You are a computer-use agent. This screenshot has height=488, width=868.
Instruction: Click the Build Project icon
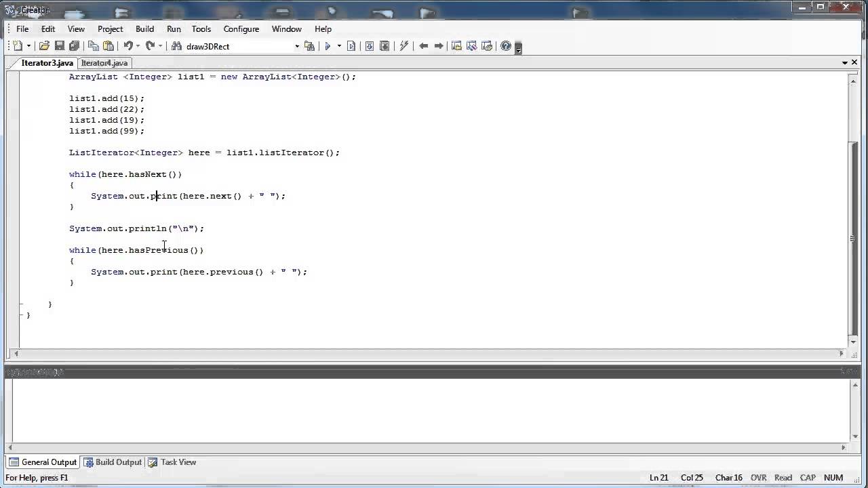click(x=384, y=46)
